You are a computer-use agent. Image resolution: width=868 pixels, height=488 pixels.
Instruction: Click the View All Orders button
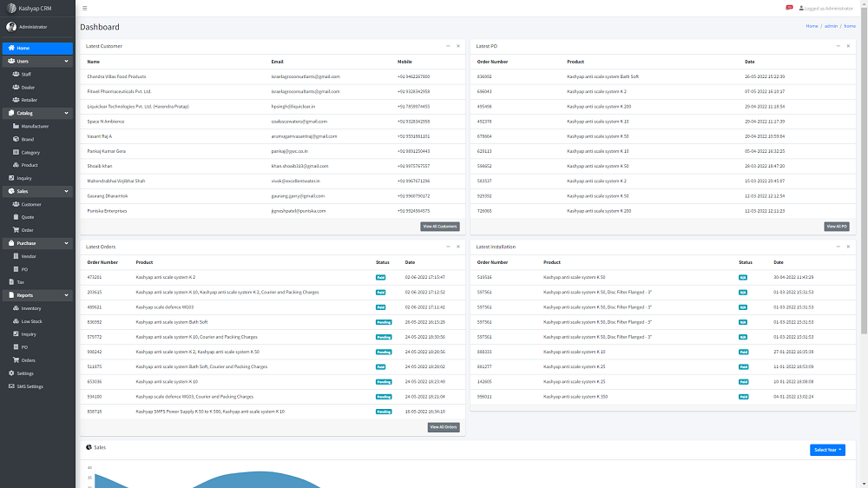point(443,427)
